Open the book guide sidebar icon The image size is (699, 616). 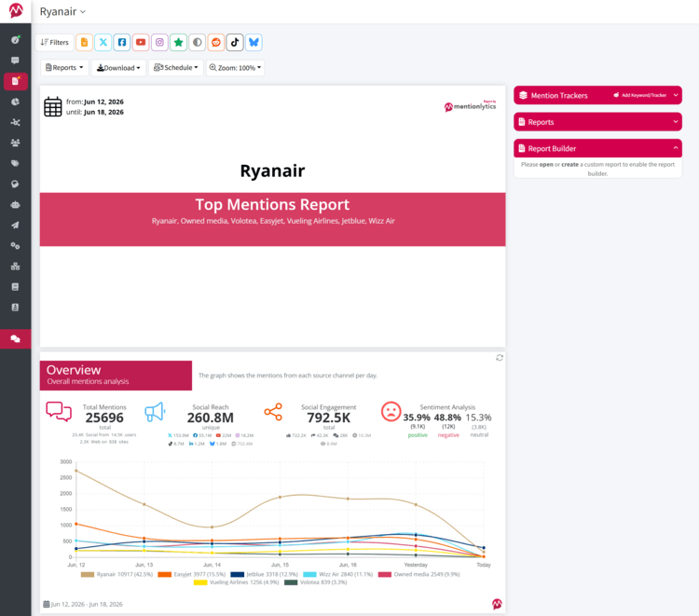(x=15, y=287)
